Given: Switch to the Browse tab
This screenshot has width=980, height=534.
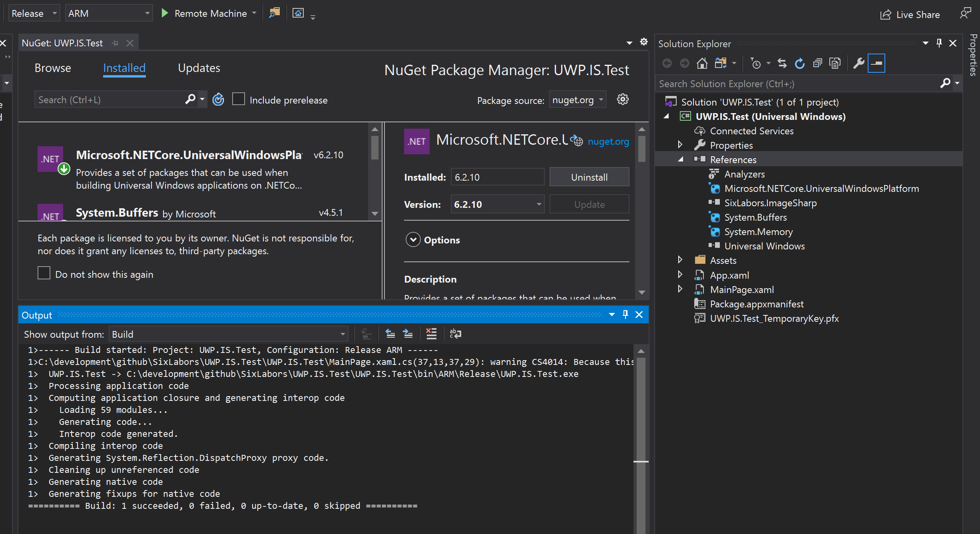Looking at the screenshot, I should (x=53, y=68).
